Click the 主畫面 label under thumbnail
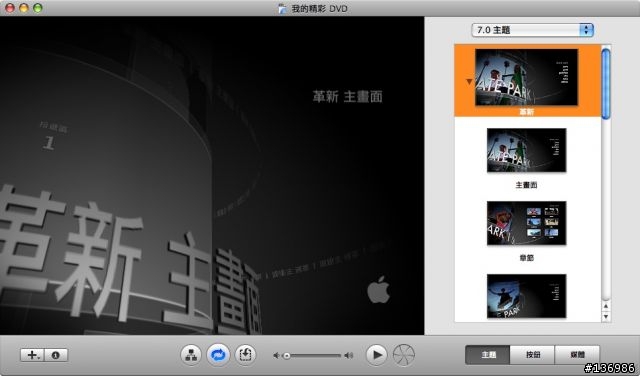This screenshot has width=640, height=376. [526, 185]
